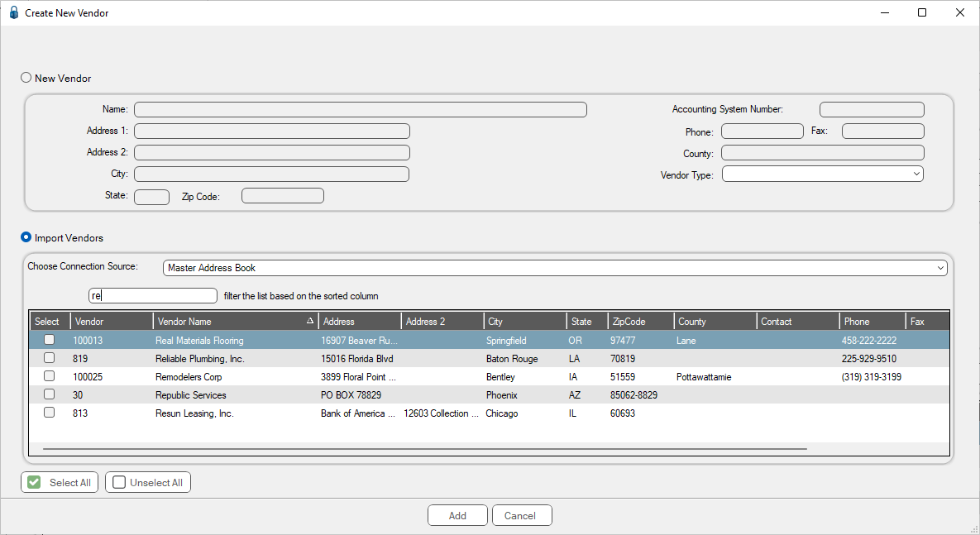
Task: Click the city cell 'Springfield'
Action: pos(506,341)
